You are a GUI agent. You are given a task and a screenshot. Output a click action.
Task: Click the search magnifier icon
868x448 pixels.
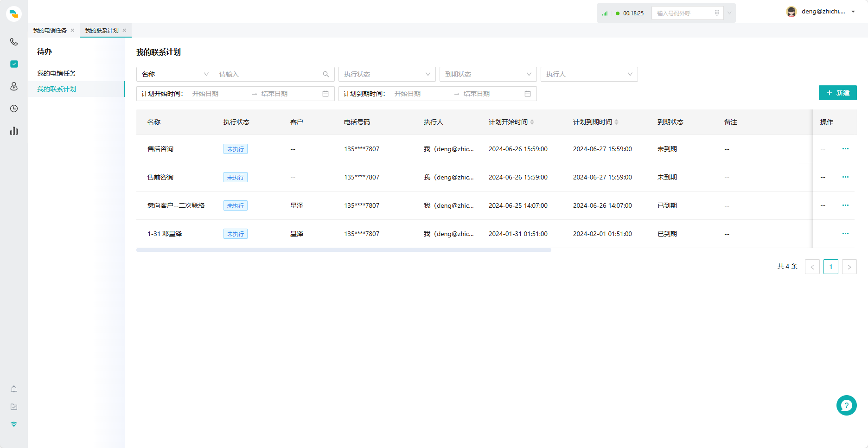326,74
